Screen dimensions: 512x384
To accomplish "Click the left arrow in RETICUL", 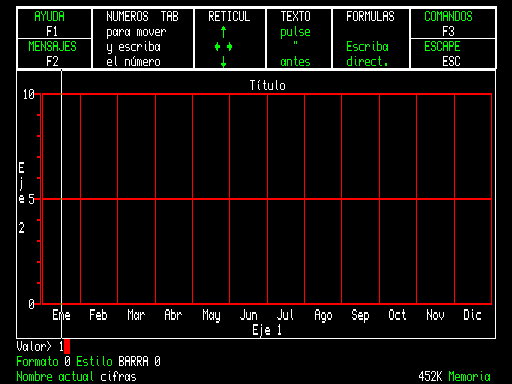I will (217, 47).
